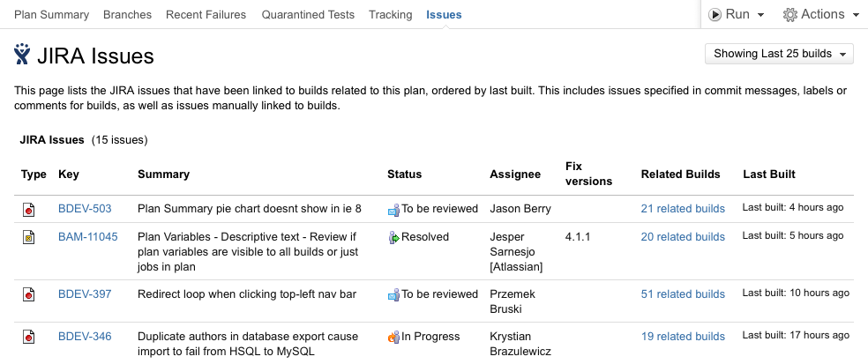
Task: Click the Resolved status icon for BAM-11045
Action: pyautogui.click(x=394, y=237)
